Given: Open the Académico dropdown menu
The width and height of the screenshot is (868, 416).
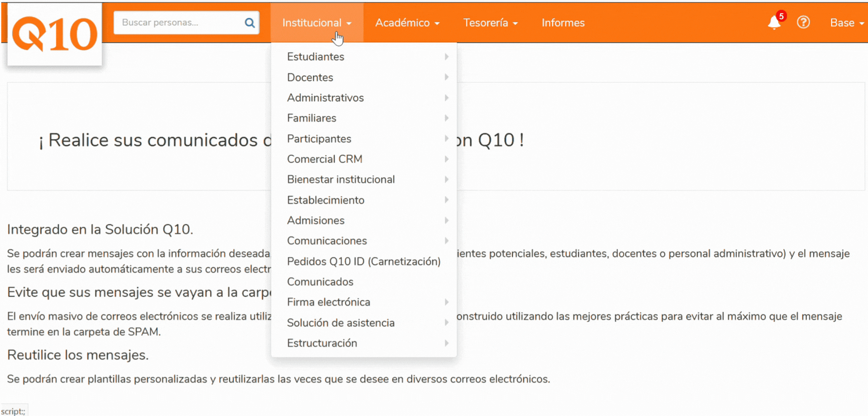Looking at the screenshot, I should 407,23.
